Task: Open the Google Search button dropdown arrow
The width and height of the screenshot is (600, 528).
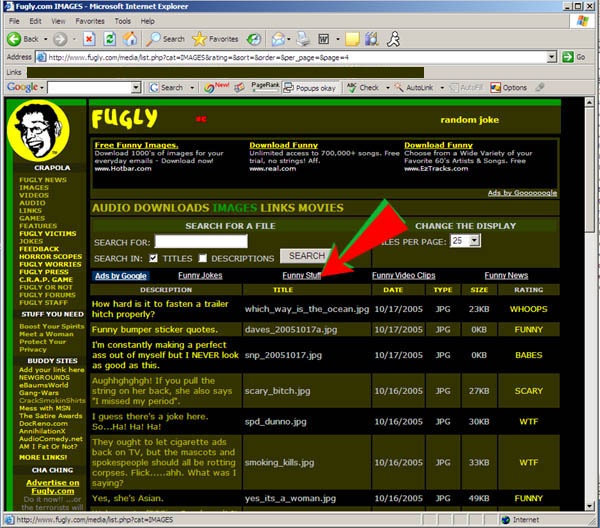Action: pyautogui.click(x=192, y=88)
